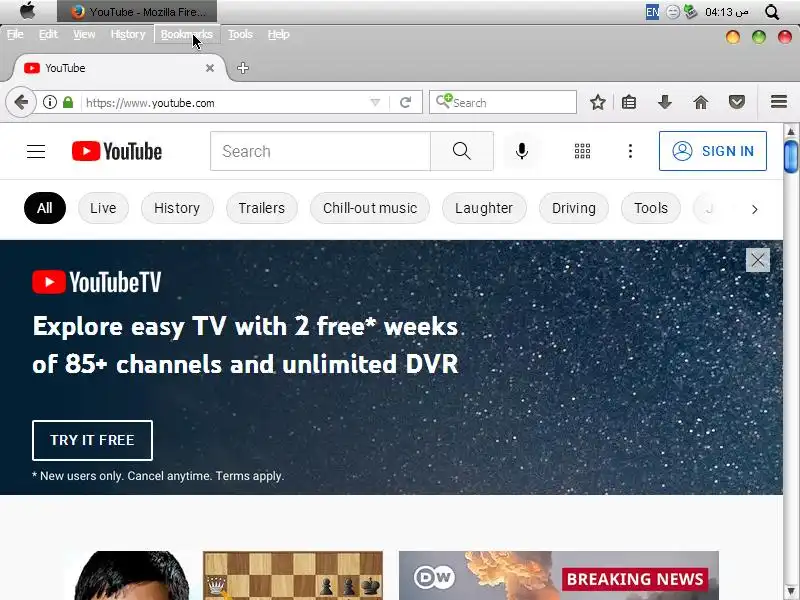Click the red window close button
The width and height of the screenshot is (800, 600).
(x=784, y=37)
